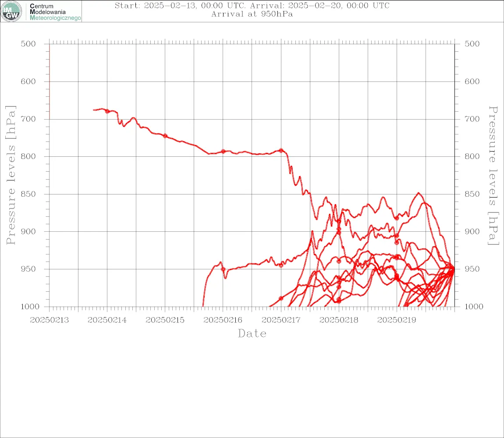Click the Start and Arrival title line
Screen dimensions: 504x438
252,5
